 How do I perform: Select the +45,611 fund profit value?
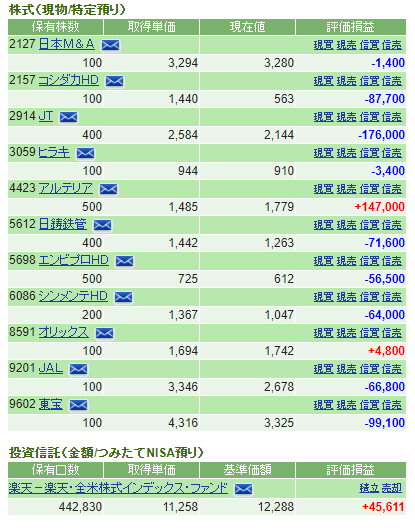point(383,507)
